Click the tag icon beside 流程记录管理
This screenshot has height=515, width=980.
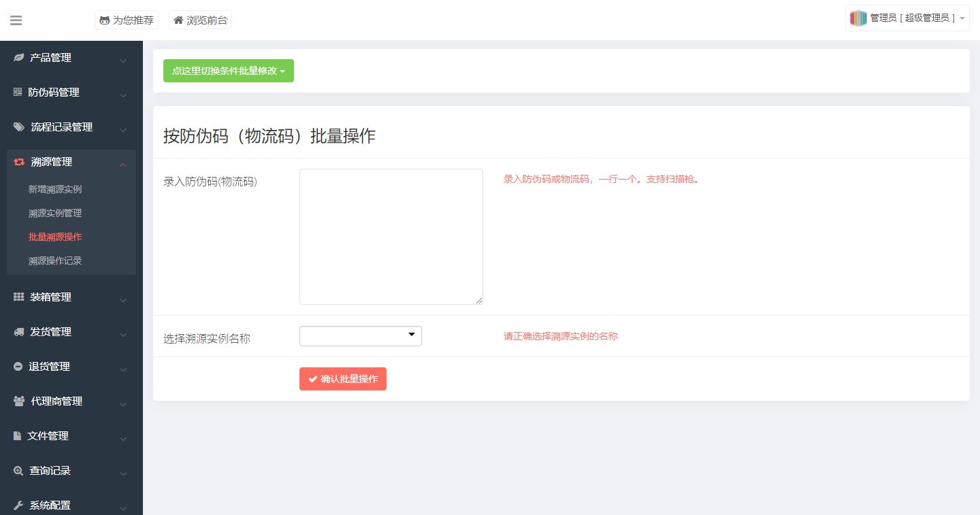(x=17, y=127)
